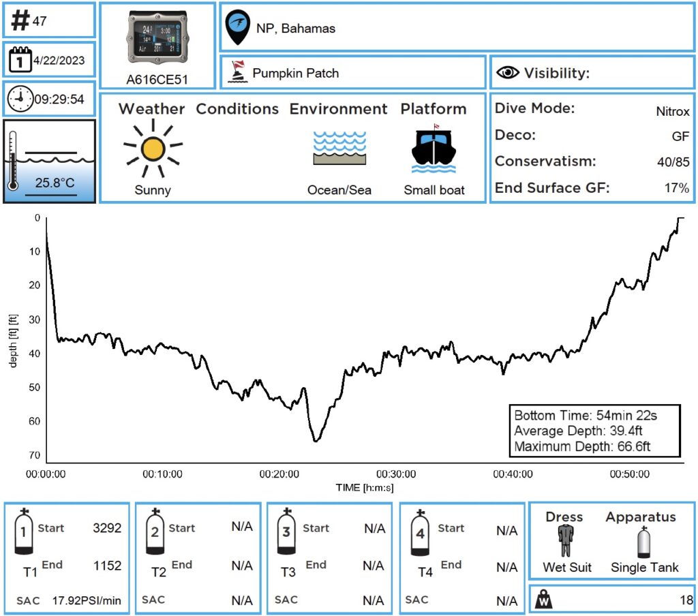Click the Pumpkin Patch dive site name
Image resolution: width=698 pixels, height=616 pixels.
(295, 73)
